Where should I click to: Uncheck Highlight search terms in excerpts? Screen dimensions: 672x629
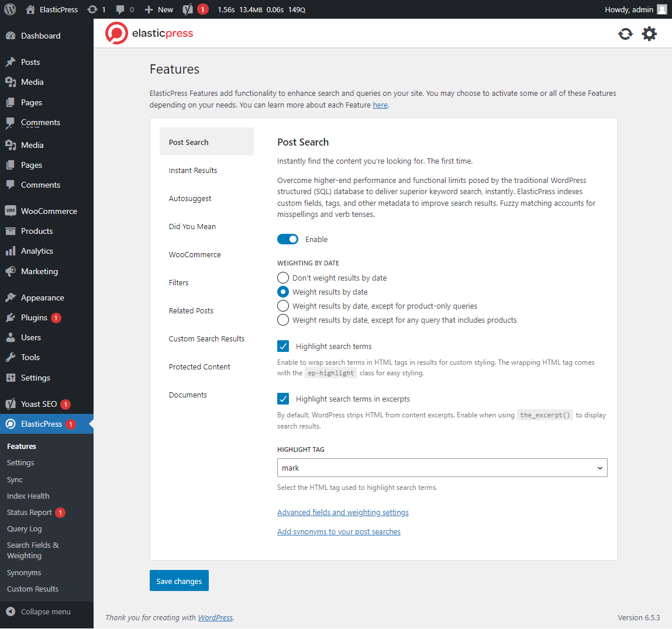(283, 399)
